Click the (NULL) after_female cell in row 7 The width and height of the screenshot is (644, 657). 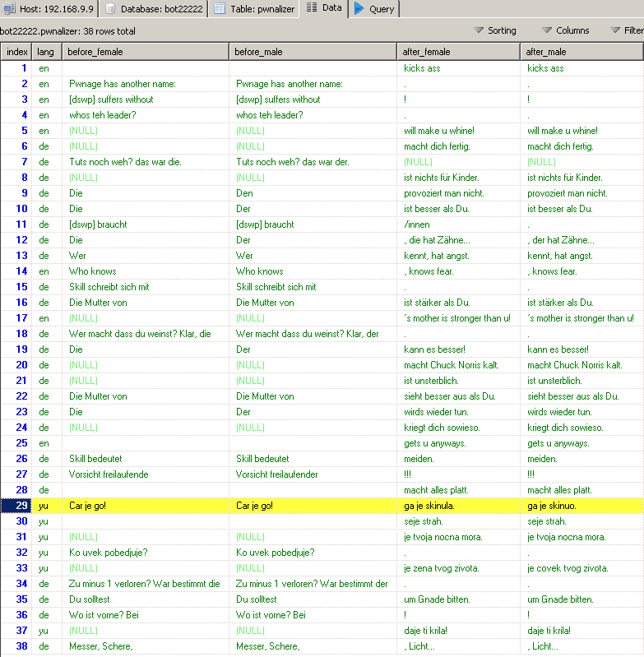point(418,162)
